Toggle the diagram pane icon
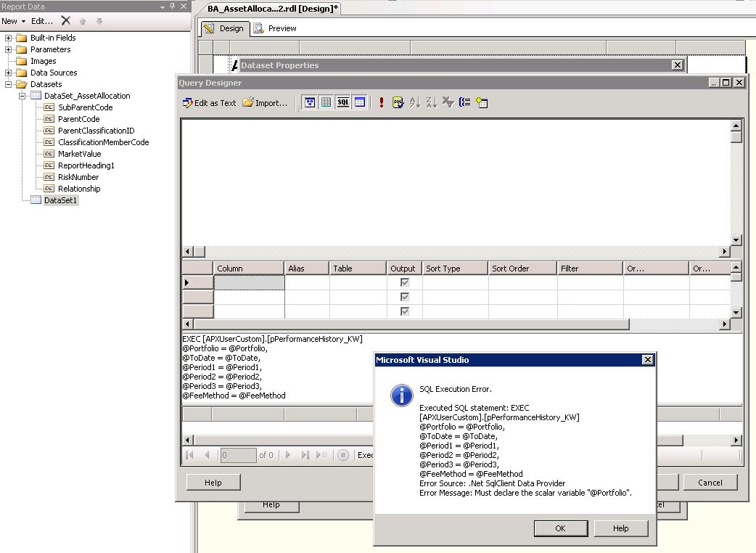The height and width of the screenshot is (553, 756). coord(310,102)
